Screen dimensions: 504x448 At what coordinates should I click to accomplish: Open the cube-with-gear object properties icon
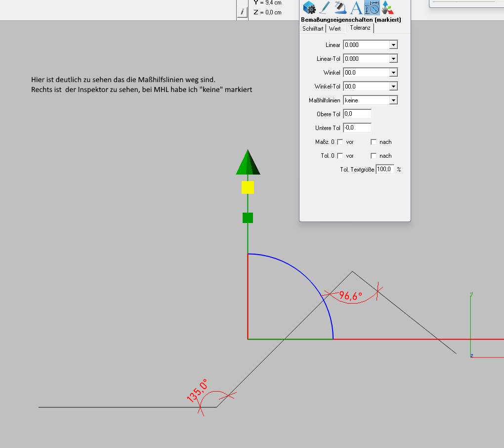[309, 7]
